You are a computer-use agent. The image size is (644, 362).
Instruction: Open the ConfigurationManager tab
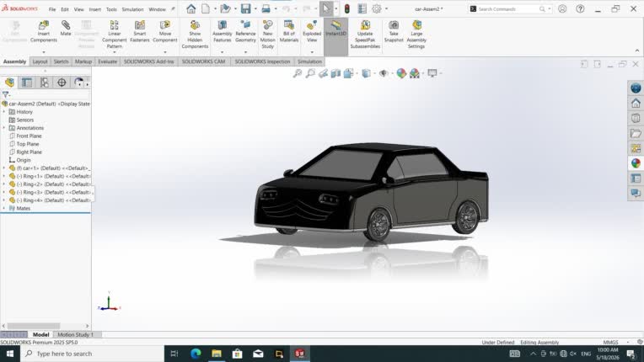tap(45, 83)
